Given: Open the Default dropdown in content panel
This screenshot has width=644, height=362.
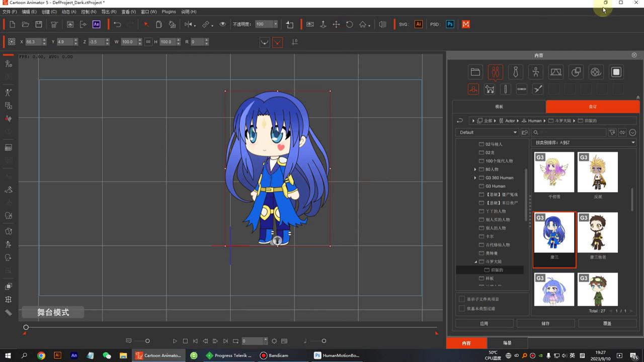Looking at the screenshot, I should click(487, 132).
